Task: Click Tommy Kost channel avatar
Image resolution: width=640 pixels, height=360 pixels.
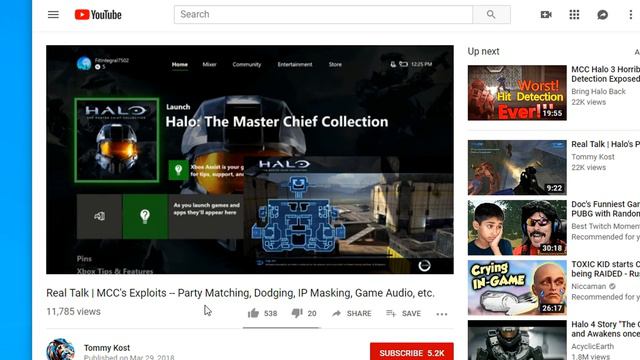Action: (60, 350)
